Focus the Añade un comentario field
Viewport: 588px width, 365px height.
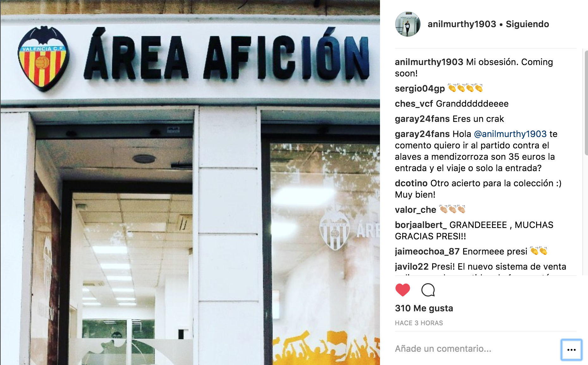476,349
